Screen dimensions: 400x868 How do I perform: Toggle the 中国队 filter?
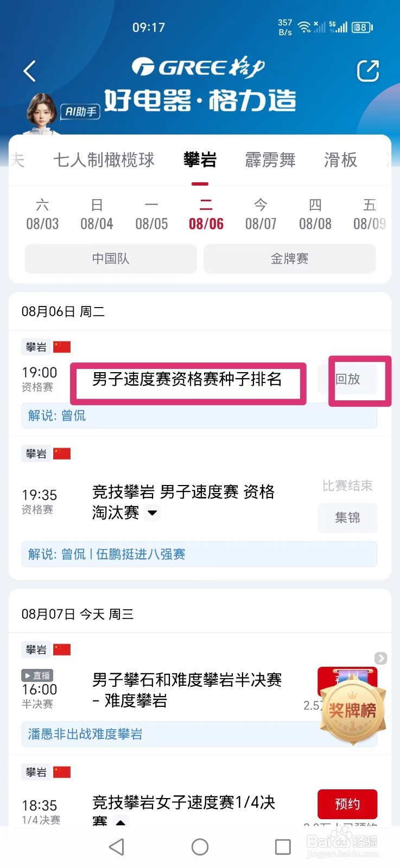111,259
